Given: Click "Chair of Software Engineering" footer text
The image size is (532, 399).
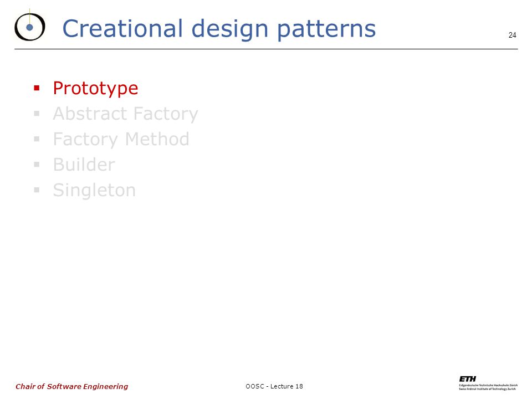Looking at the screenshot, I should (x=72, y=386).
